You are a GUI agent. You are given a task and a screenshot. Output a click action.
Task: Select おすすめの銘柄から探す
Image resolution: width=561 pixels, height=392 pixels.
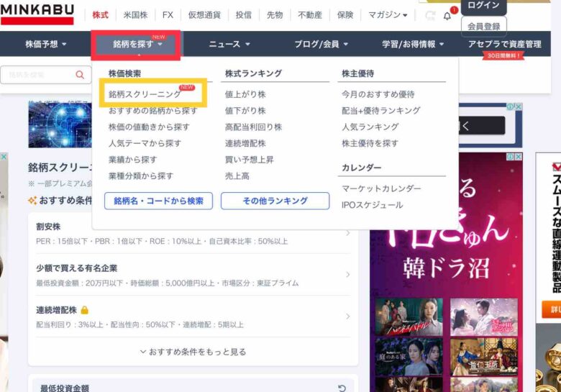pos(152,111)
